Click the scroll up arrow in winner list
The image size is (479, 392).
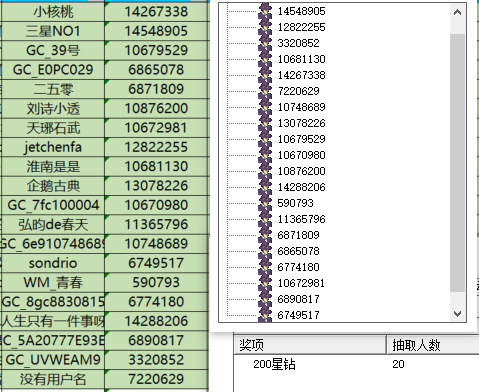click(458, 13)
